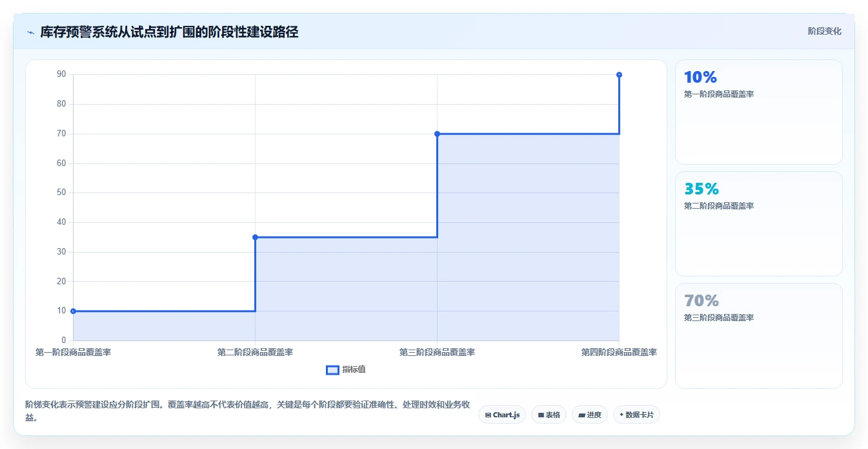
Task: Click the 阶段变化 label in header
Action: pyautogui.click(x=824, y=31)
